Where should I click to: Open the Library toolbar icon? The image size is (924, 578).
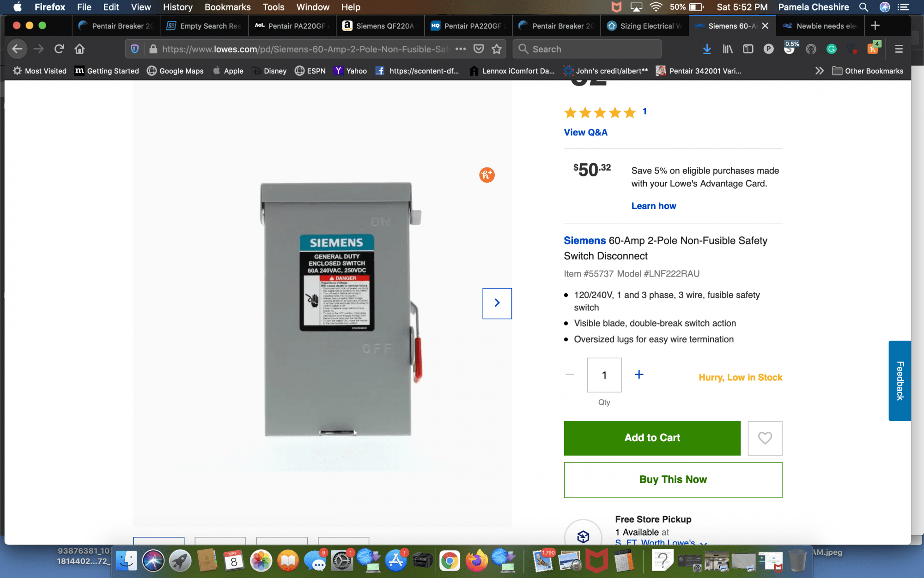coord(728,49)
